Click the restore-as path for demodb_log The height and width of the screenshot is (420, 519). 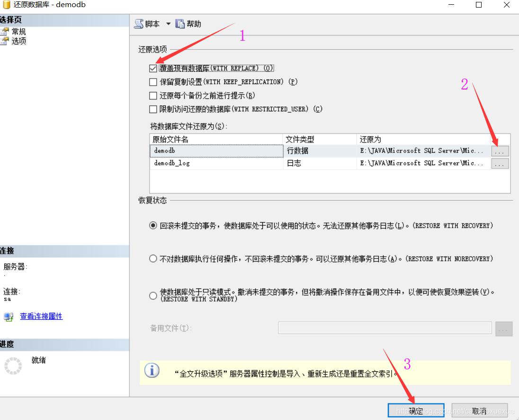424,163
